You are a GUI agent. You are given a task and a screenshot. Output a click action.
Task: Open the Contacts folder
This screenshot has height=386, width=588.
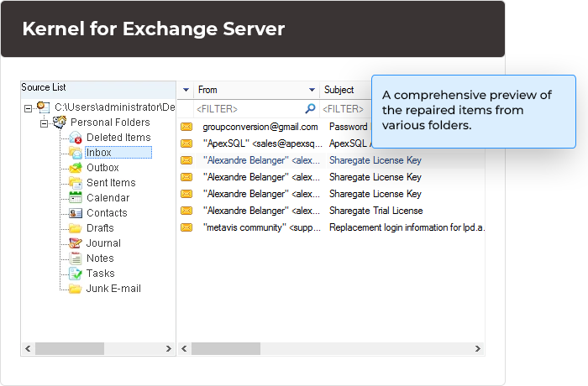click(x=107, y=213)
